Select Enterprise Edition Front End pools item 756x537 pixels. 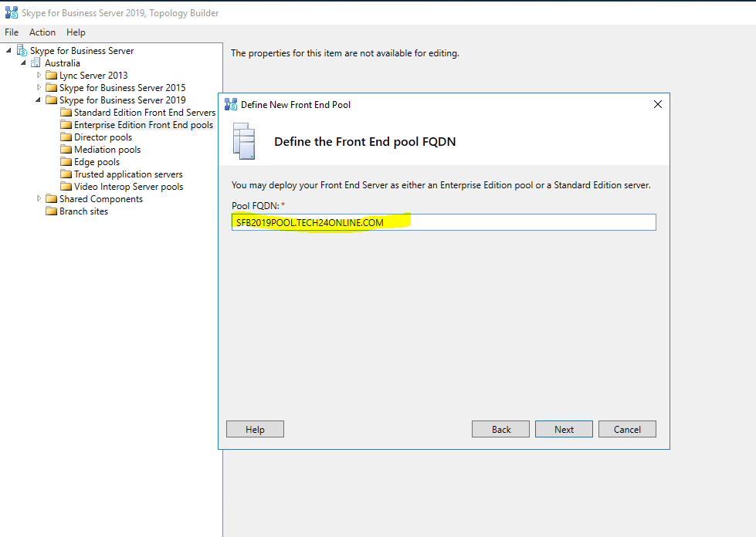(143, 125)
